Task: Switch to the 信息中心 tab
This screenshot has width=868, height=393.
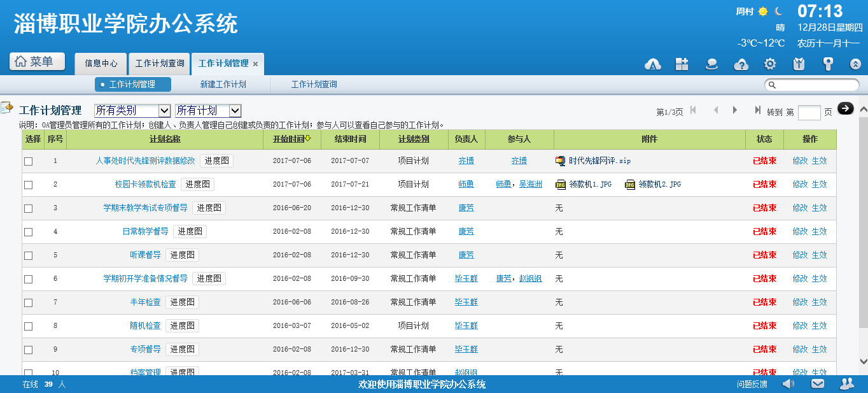Action: (x=101, y=64)
